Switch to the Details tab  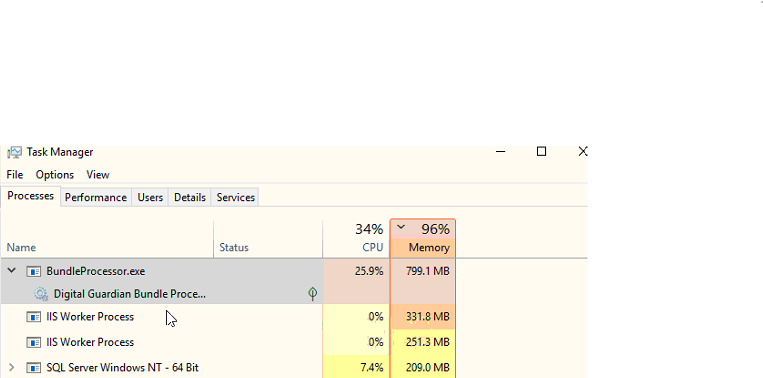pyautogui.click(x=190, y=198)
